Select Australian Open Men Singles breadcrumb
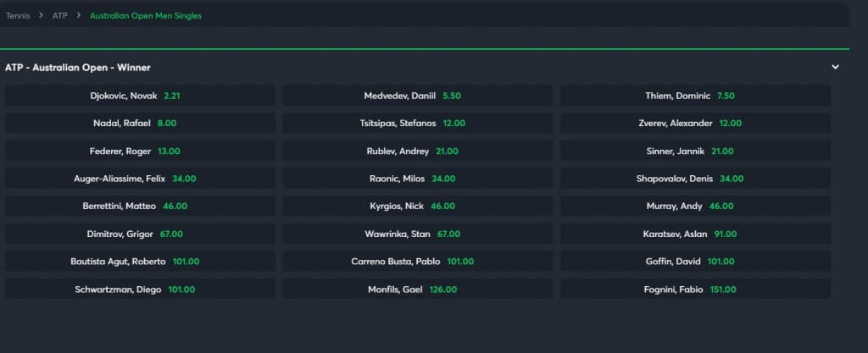This screenshot has height=353, width=868. [x=145, y=15]
